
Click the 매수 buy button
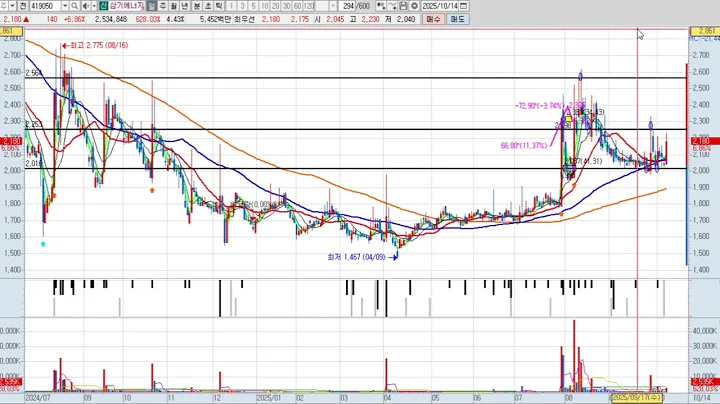click(433, 19)
